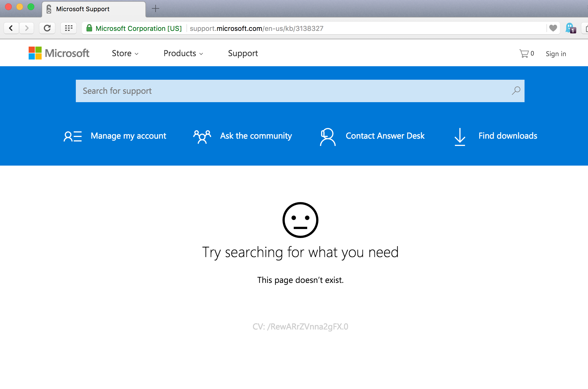This screenshot has width=588, height=389.
Task: Click the Search for support field
Action: [x=292, y=91]
